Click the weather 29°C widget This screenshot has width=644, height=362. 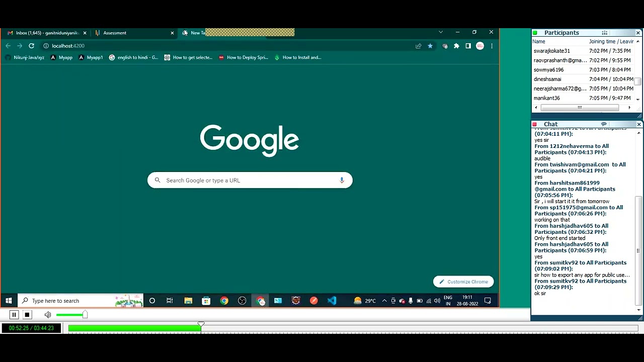[365, 301]
